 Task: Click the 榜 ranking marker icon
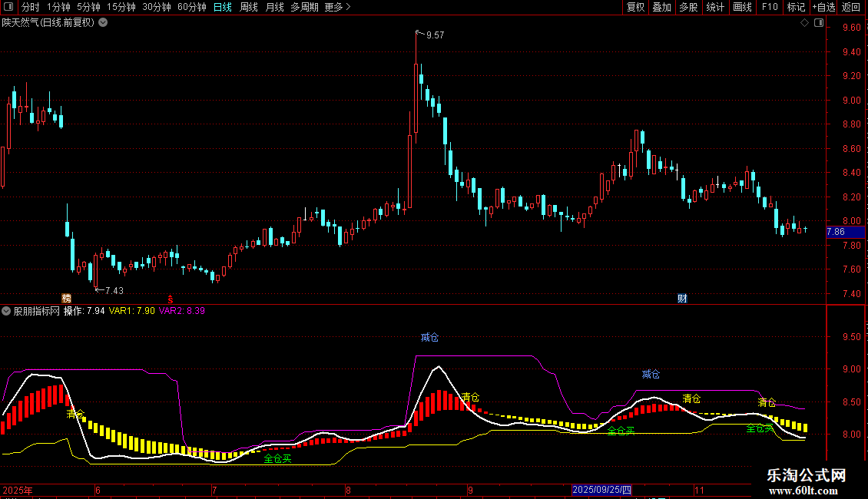66,298
